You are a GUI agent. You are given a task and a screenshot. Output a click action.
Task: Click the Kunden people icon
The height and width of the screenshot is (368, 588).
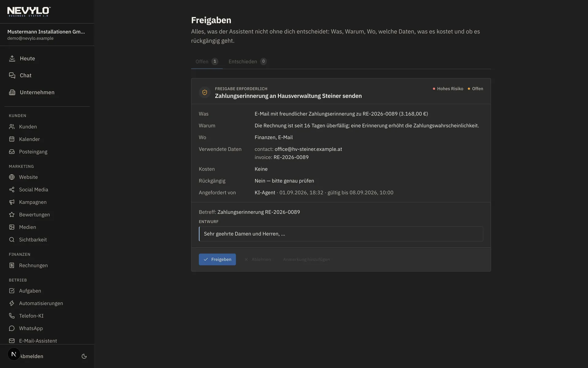pos(12,127)
